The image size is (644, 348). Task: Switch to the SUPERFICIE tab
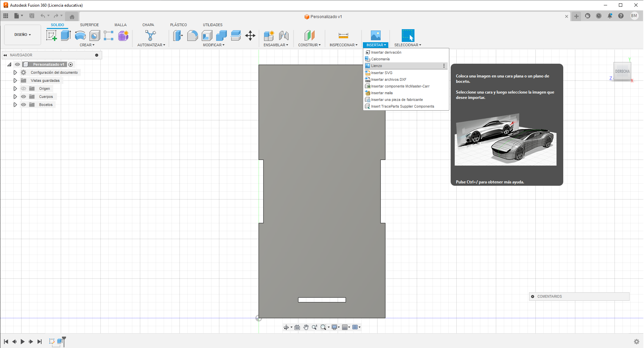89,25
